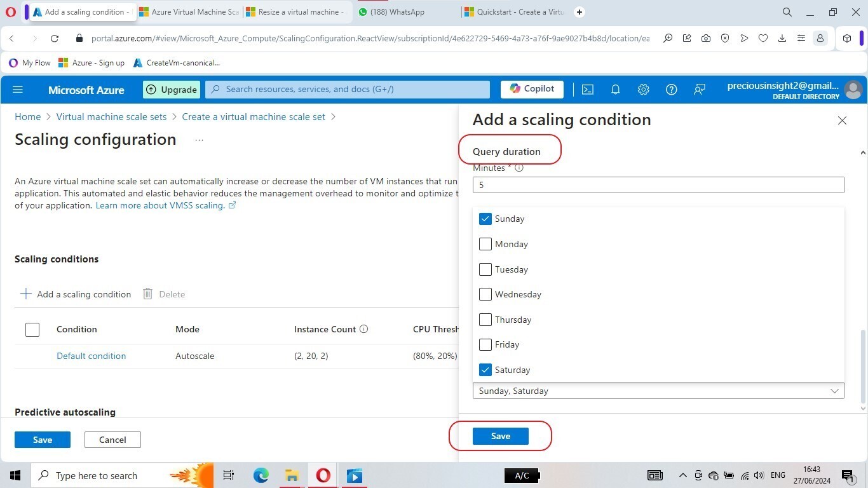Collapse the Sunday, Saturday days dropdown
Screen dimensions: 868x488
point(658,391)
